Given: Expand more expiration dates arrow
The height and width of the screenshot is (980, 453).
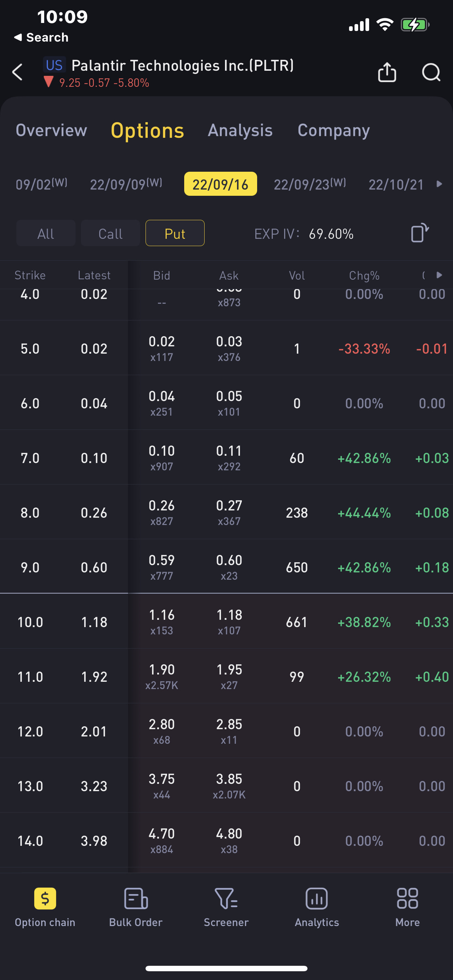Looking at the screenshot, I should click(x=439, y=184).
